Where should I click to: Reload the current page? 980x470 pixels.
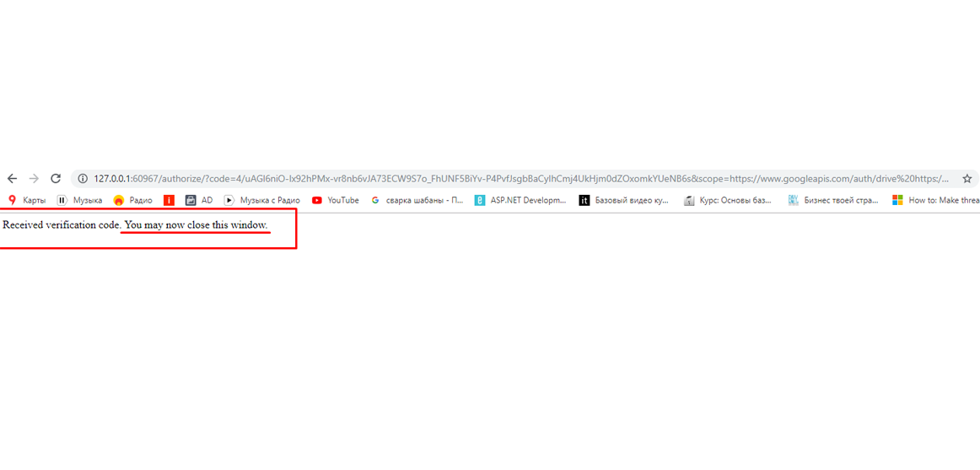coord(56,179)
